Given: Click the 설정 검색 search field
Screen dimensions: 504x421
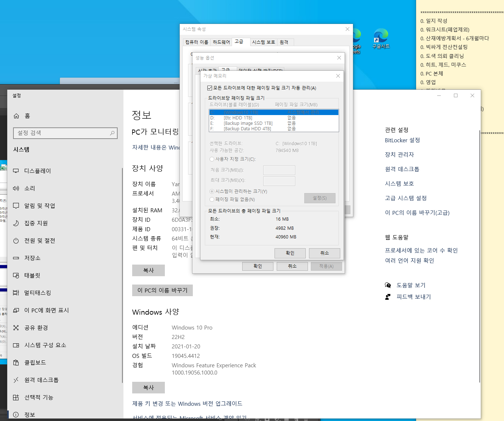Looking at the screenshot, I should click(65, 133).
